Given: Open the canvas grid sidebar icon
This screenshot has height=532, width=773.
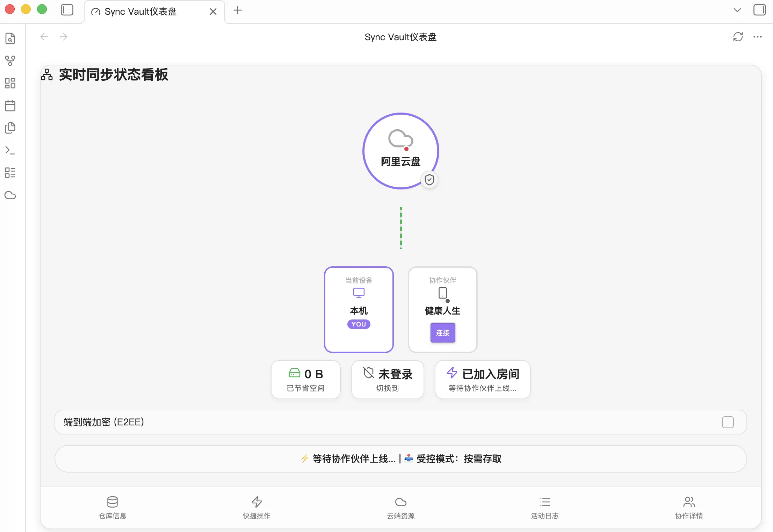Looking at the screenshot, I should point(10,83).
